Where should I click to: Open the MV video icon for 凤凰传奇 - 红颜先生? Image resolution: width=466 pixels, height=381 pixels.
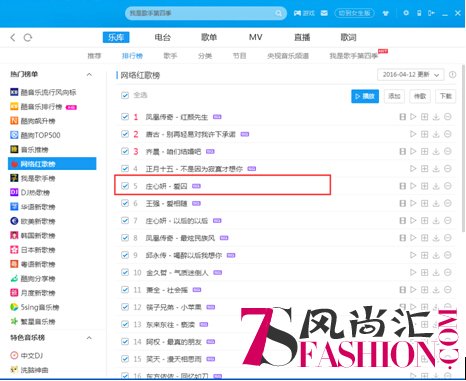click(403, 117)
